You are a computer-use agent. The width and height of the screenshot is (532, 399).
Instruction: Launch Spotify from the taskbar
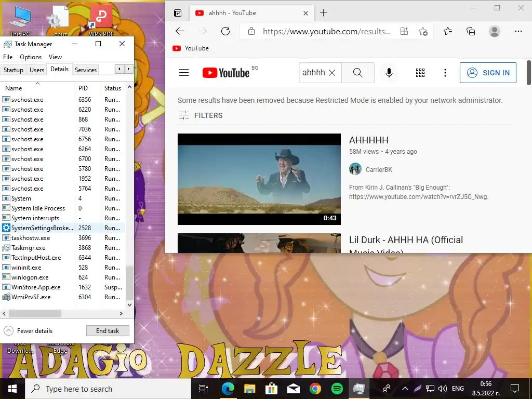coord(337,389)
